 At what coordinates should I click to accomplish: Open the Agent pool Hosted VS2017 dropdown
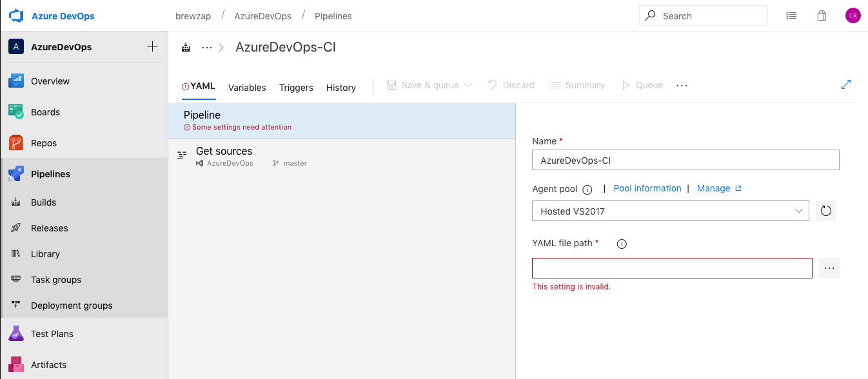click(670, 211)
